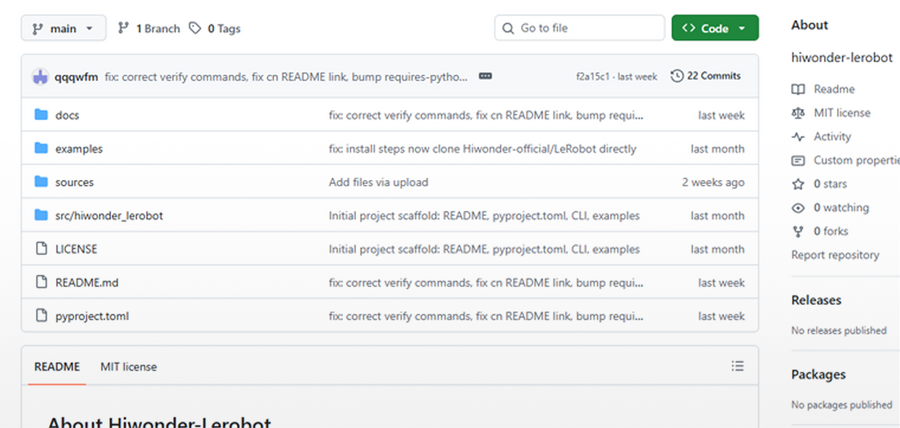
Task: Open commit message in the LICENSE row
Action: click(x=484, y=249)
